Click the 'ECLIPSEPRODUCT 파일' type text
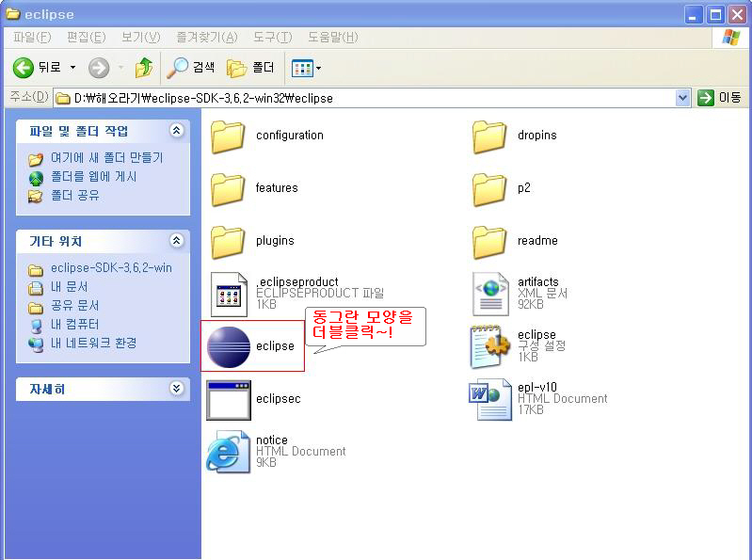Image resolution: width=752 pixels, height=560 pixels. tap(320, 293)
